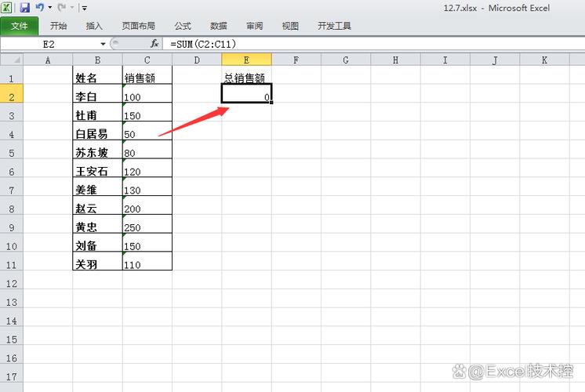The height and width of the screenshot is (392, 585).
Task: Select column B header
Action: pyautogui.click(x=97, y=60)
